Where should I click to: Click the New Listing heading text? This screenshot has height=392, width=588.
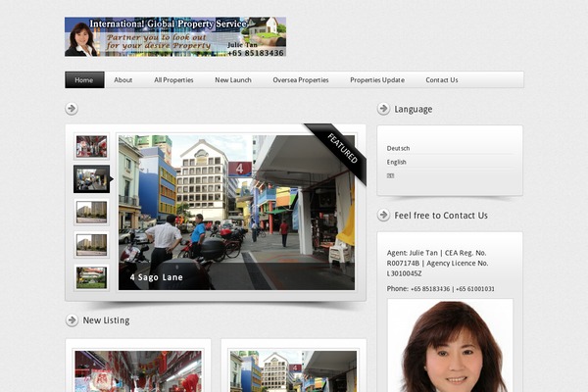pos(106,320)
